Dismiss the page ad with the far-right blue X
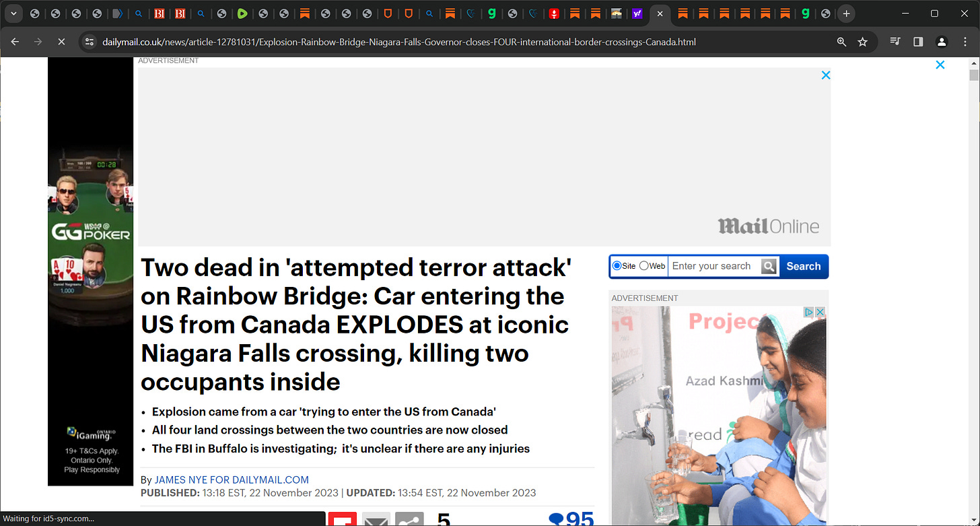The width and height of the screenshot is (980, 526). pos(940,65)
